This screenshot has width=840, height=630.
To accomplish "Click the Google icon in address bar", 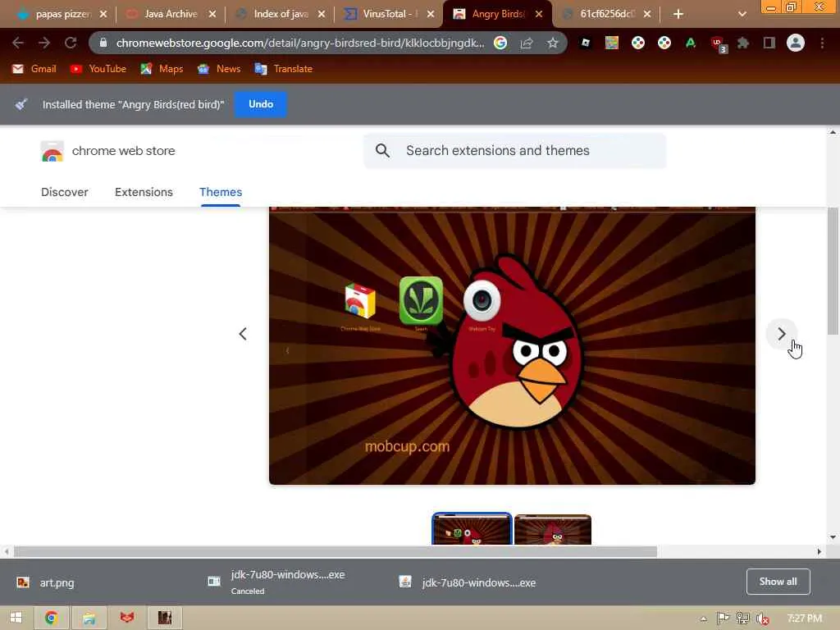I will (500, 43).
